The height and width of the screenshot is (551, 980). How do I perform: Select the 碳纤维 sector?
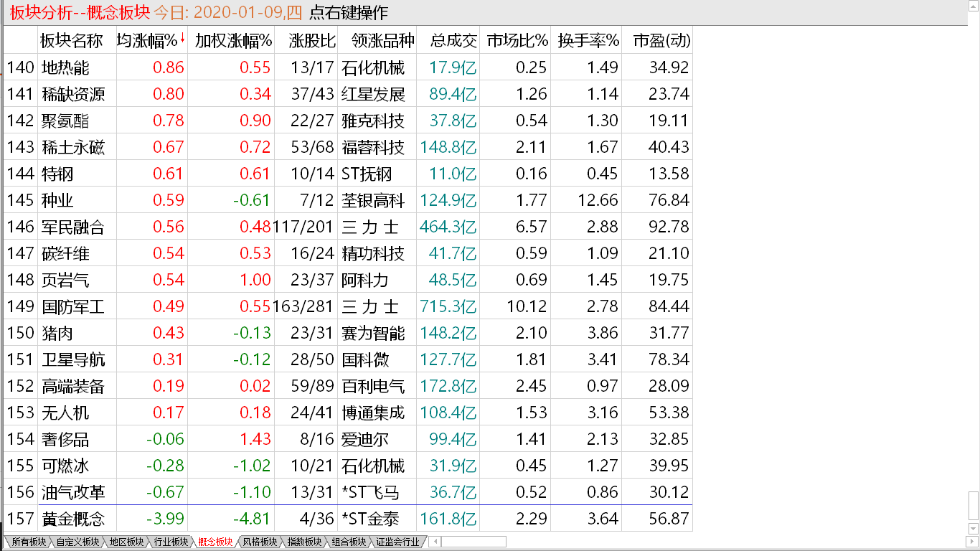coord(65,253)
